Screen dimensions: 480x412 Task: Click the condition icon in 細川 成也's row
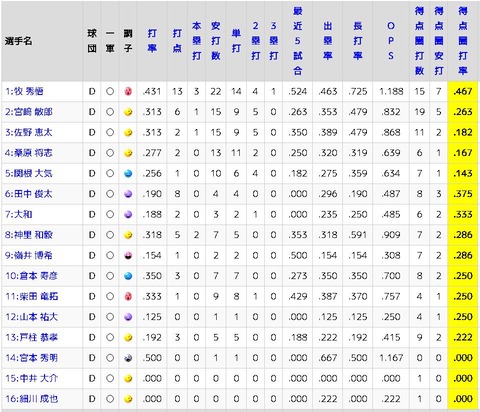(128, 399)
